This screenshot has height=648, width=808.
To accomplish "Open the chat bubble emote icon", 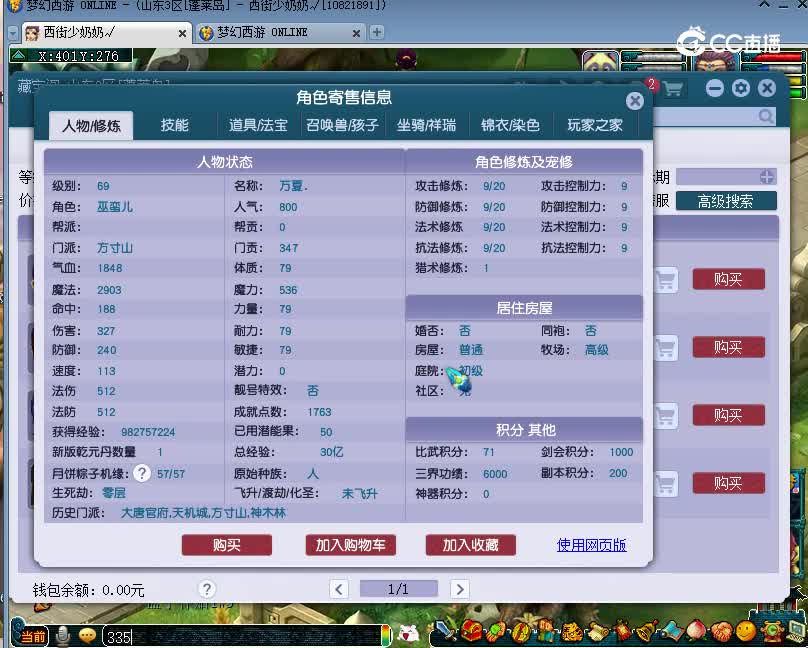I will coord(88,637).
